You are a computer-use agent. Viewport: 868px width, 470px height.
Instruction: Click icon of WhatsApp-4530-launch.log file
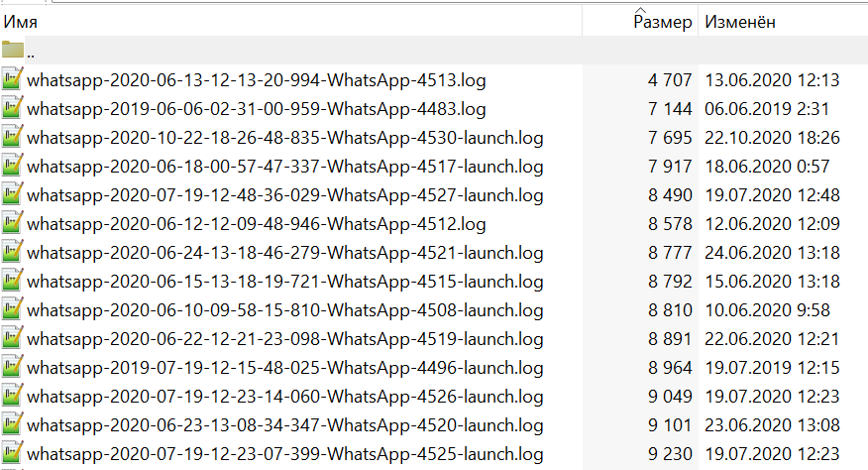(13, 137)
